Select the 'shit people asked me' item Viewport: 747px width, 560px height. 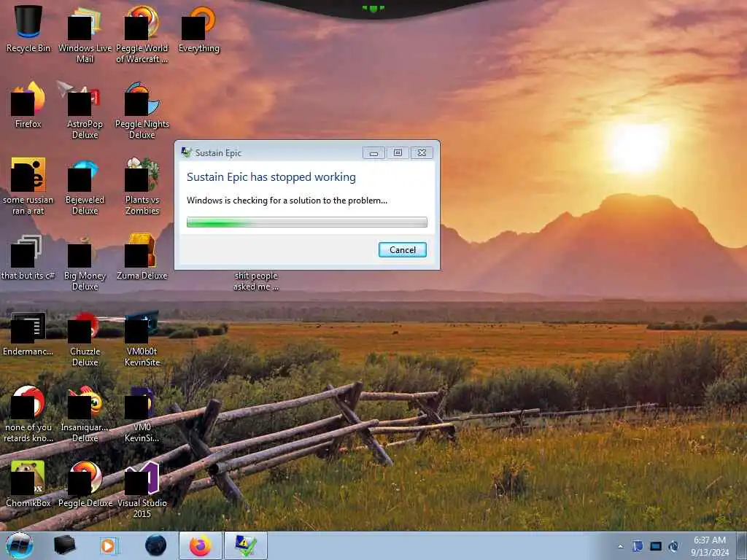256,281
